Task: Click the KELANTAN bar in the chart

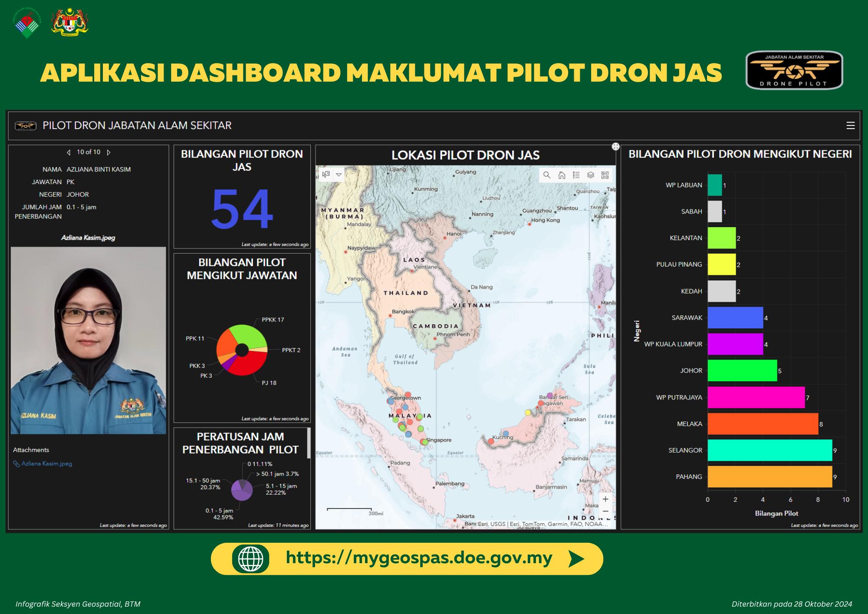Action: point(722,238)
